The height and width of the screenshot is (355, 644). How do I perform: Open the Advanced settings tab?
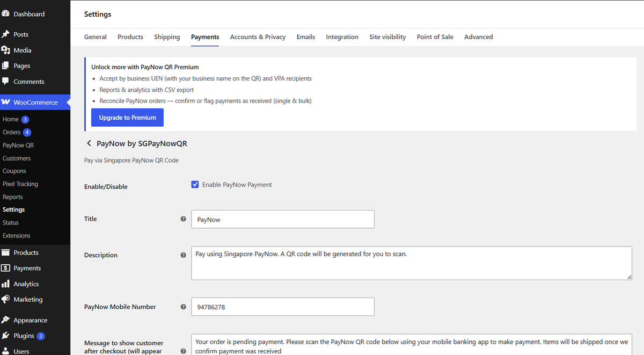[479, 37]
